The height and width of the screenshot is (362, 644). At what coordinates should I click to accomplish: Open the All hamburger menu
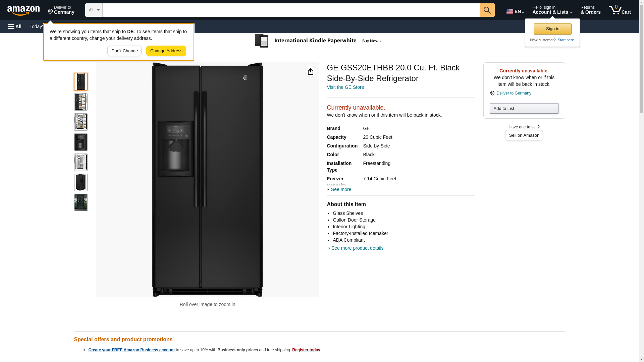(15, 26)
